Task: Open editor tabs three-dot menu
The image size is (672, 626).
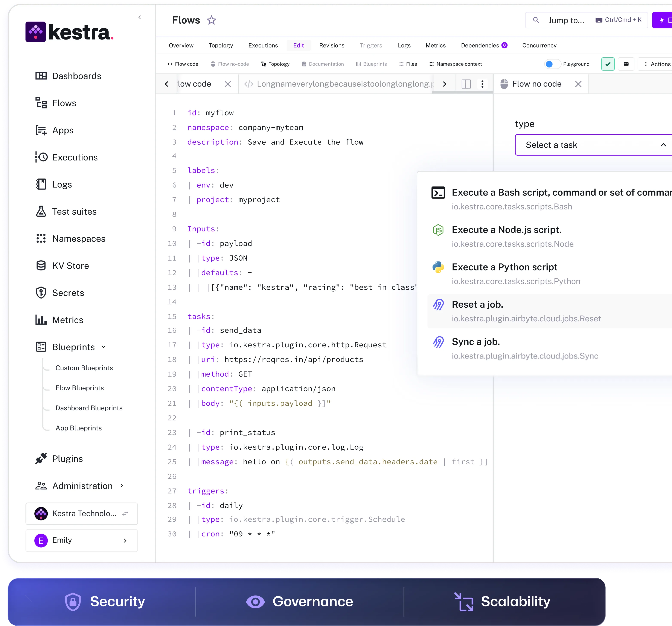Action: pos(482,84)
